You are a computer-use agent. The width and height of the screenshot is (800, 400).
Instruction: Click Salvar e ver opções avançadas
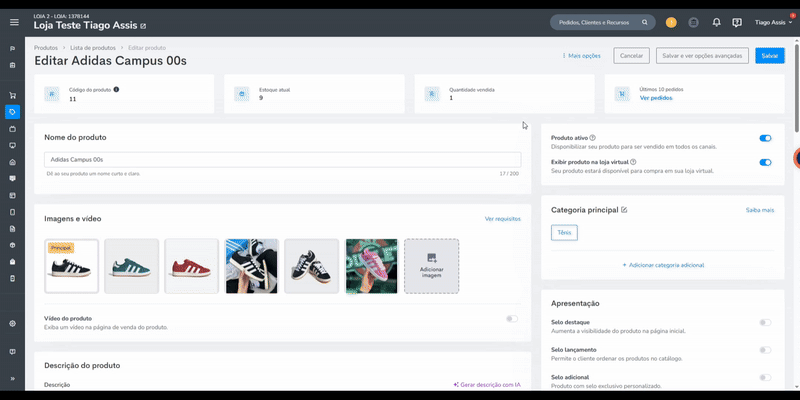pos(702,56)
